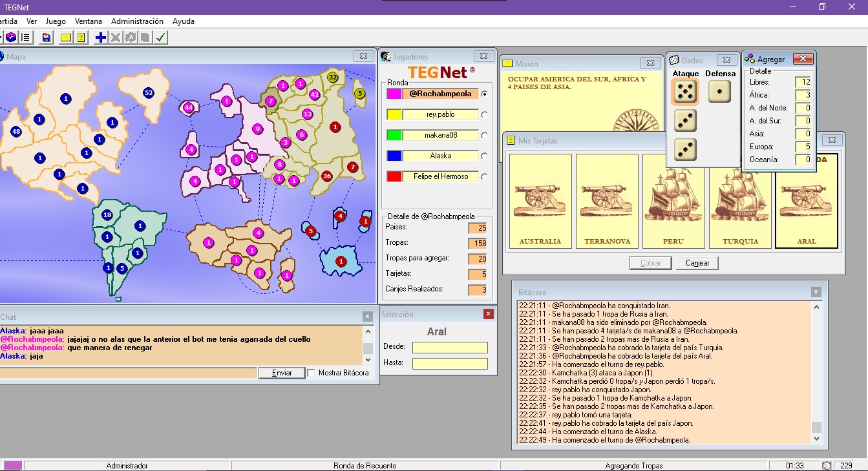Open the map globe toolbar icon
The height and width of the screenshot is (471, 868).
click(x=11, y=37)
